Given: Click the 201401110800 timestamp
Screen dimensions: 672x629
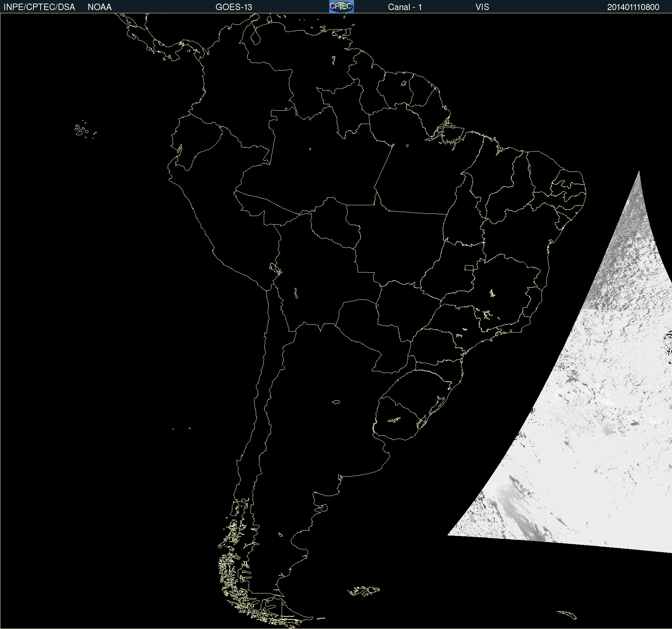Looking at the screenshot, I should pyautogui.click(x=633, y=7).
